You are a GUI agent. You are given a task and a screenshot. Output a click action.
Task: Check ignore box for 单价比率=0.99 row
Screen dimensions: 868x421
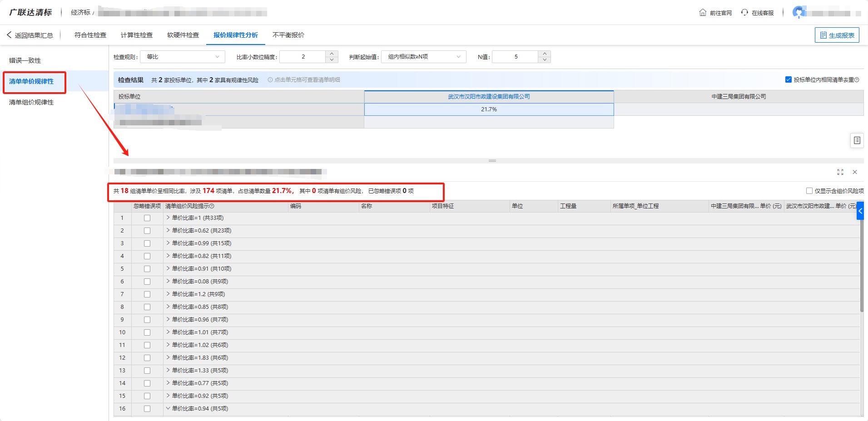pyautogui.click(x=147, y=243)
